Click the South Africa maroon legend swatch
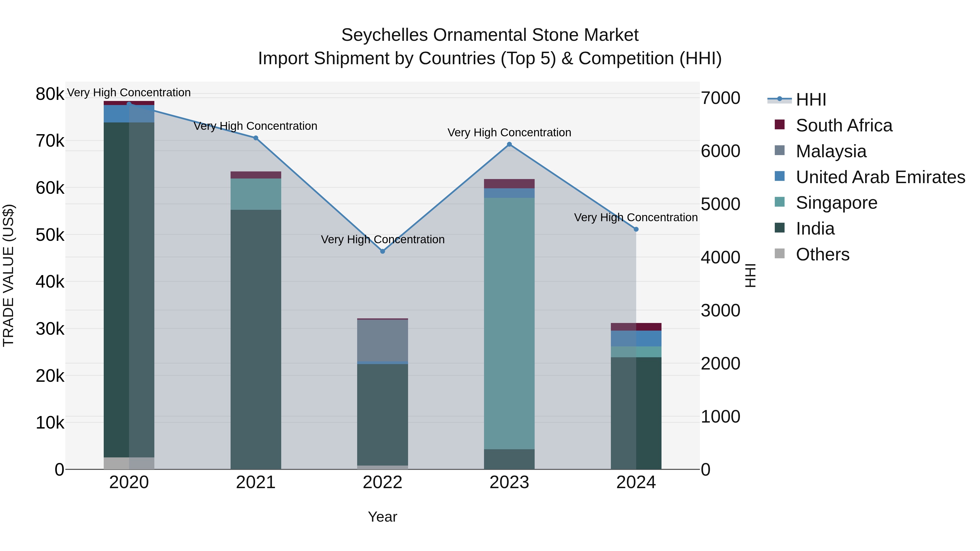This screenshot has width=980, height=551. coord(780,124)
